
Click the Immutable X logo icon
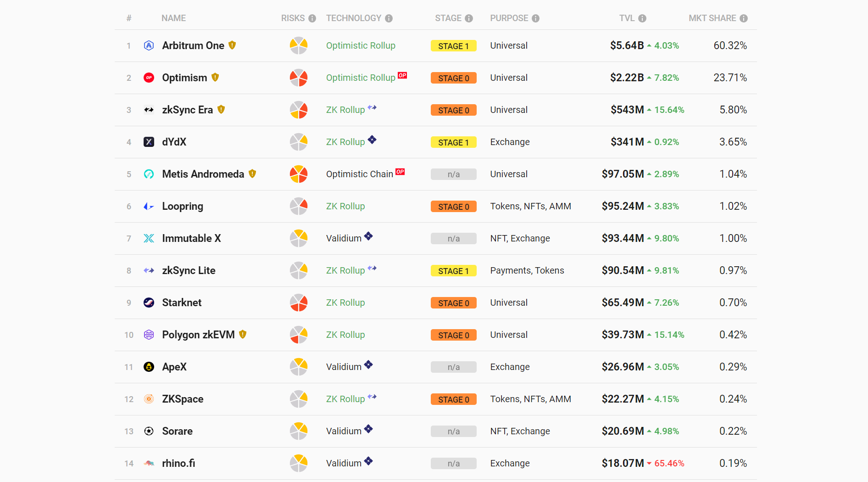[149, 238]
